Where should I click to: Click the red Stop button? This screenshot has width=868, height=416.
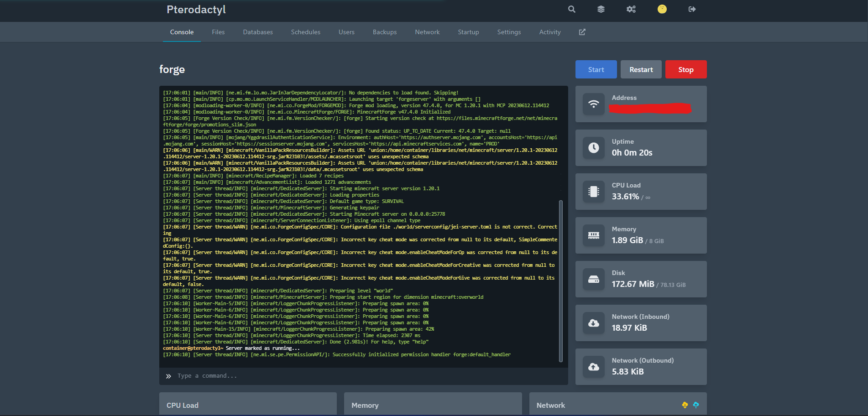pos(686,69)
